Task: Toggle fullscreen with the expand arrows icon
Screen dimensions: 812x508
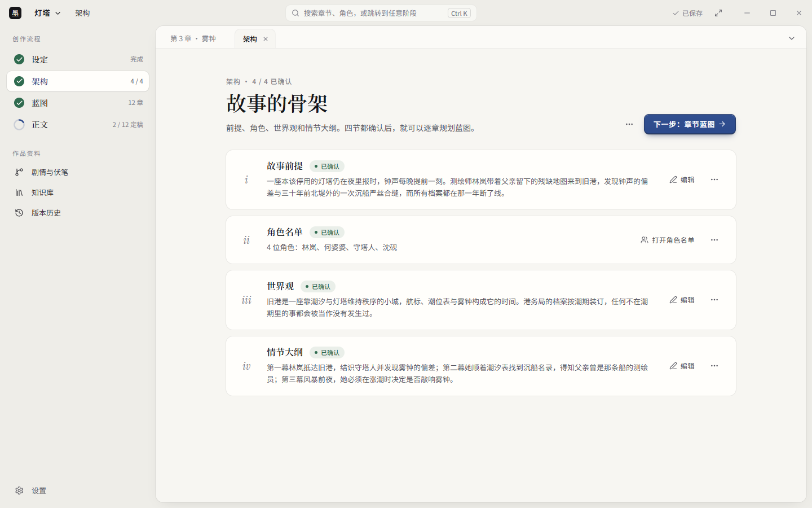Action: coord(718,13)
